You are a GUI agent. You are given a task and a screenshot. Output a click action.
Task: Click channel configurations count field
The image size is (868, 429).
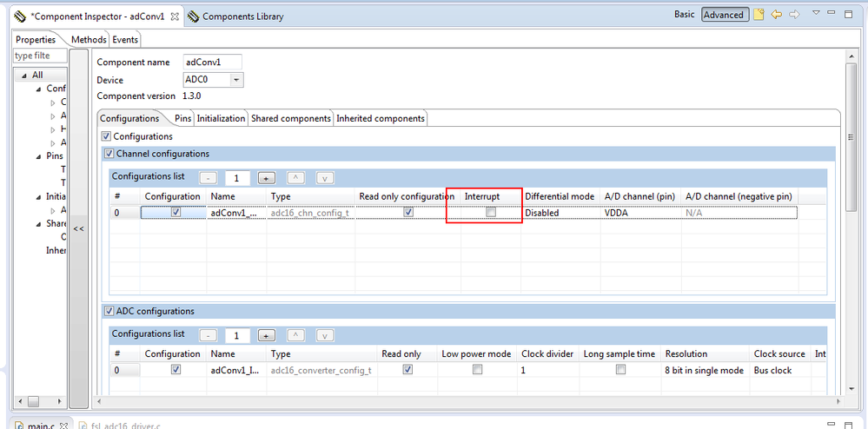[237, 178]
